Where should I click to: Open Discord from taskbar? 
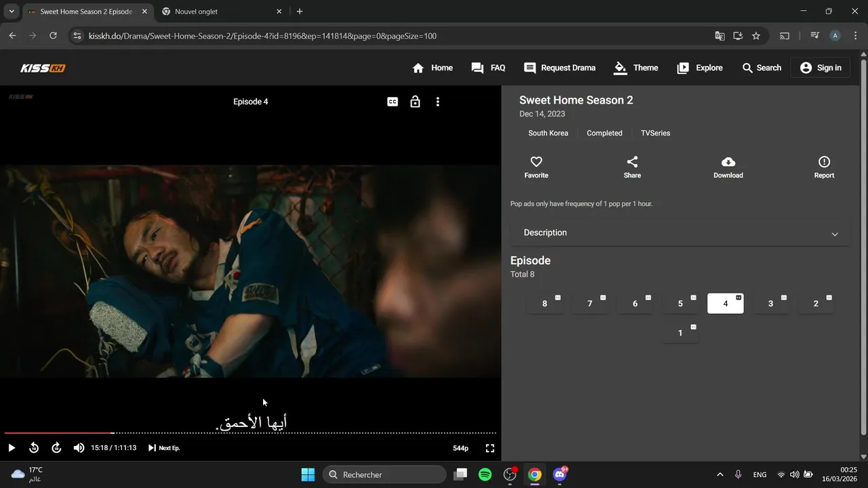559,474
